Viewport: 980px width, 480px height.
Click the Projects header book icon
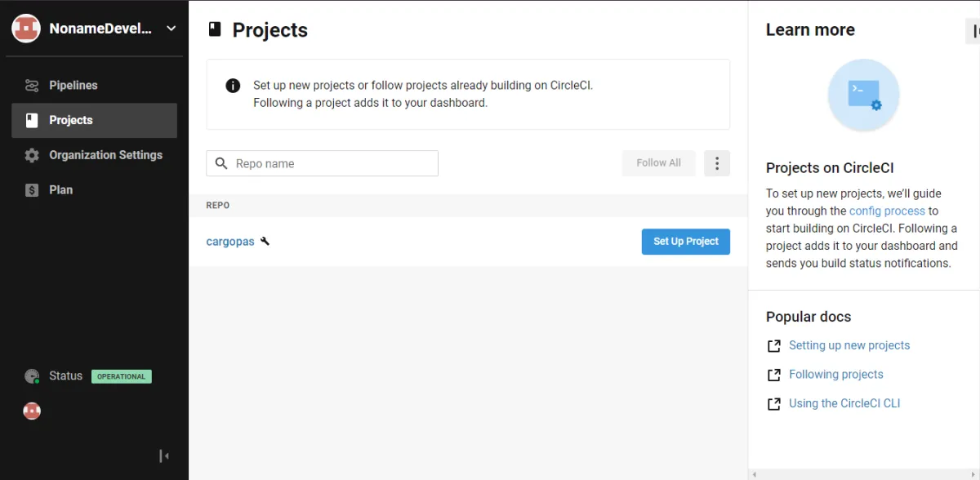click(215, 30)
